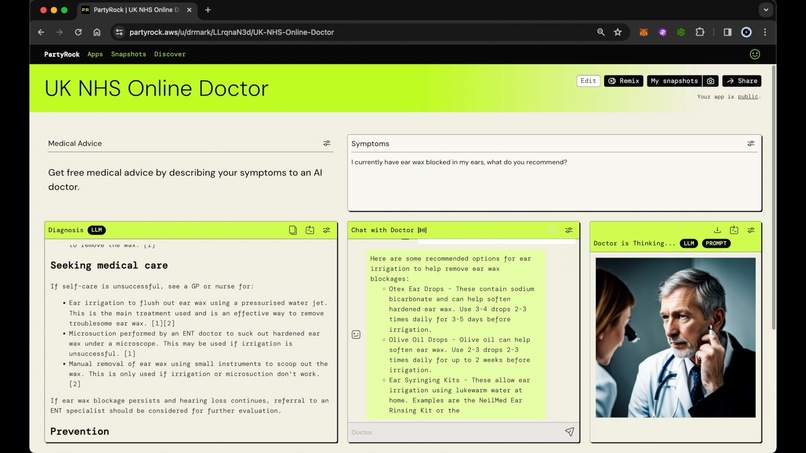Go back in browser history
This screenshot has width=806, height=453.
point(41,32)
